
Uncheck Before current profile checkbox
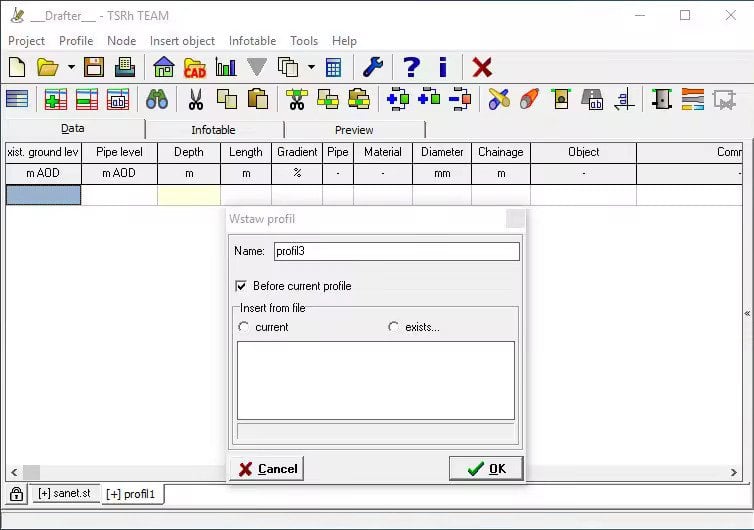click(x=240, y=286)
